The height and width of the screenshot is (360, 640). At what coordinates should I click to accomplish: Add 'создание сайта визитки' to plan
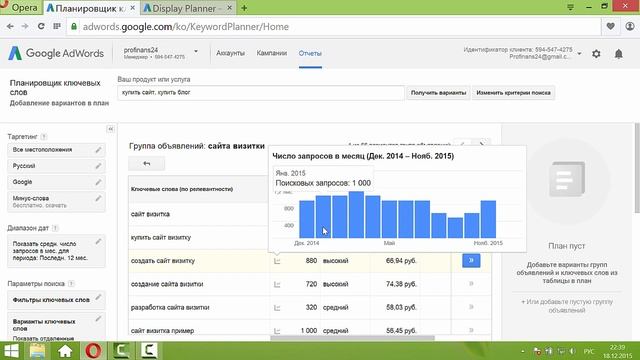click(471, 284)
